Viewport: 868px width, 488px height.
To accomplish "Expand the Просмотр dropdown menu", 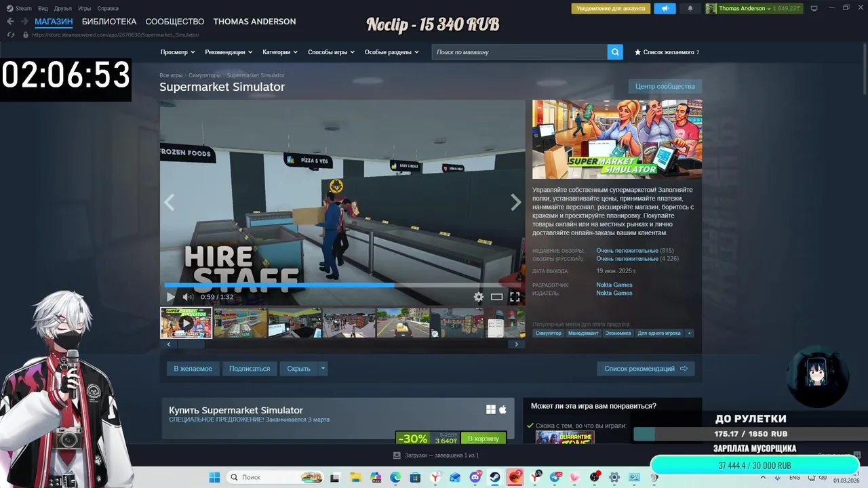I will pos(178,52).
